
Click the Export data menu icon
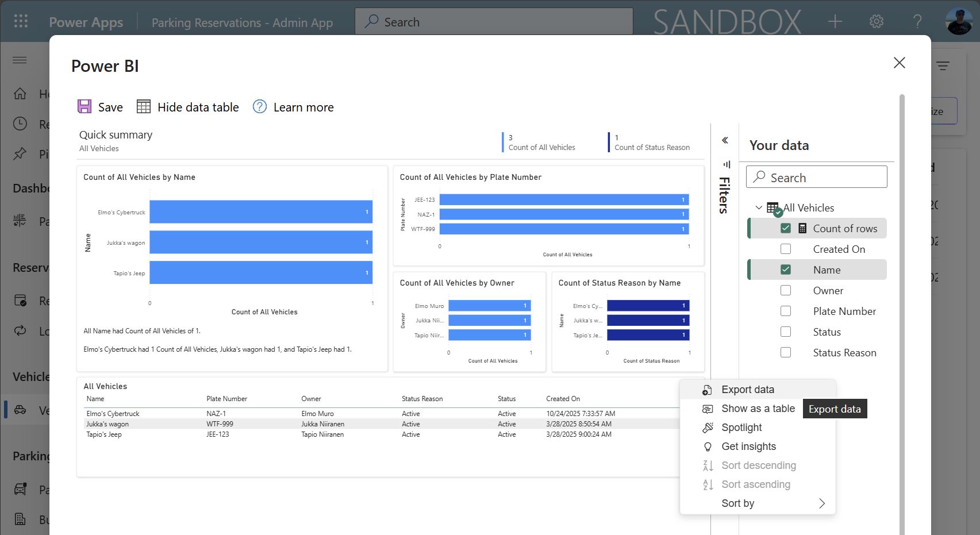tap(708, 390)
